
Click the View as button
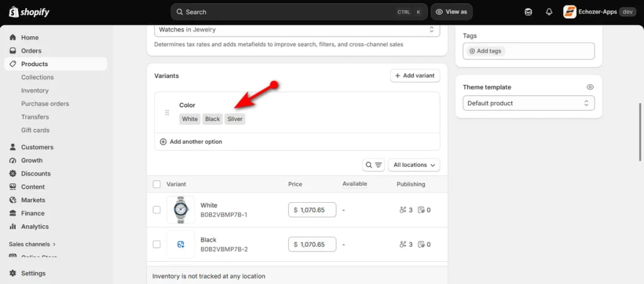(452, 12)
